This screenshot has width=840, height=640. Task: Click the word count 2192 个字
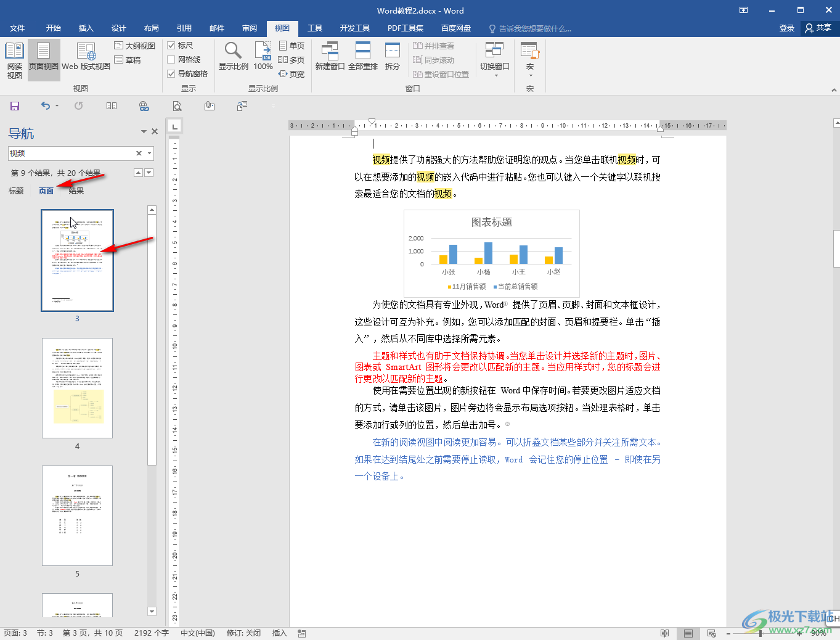pos(152,633)
